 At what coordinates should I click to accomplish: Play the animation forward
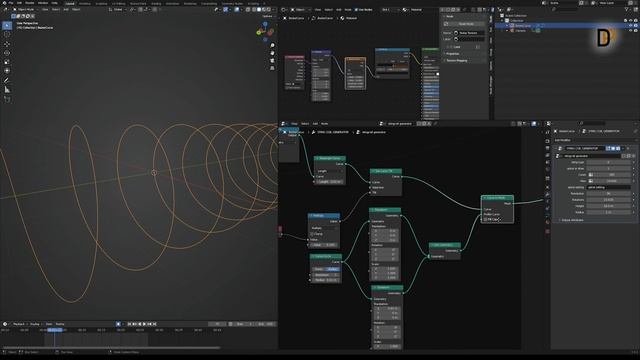[x=144, y=324]
